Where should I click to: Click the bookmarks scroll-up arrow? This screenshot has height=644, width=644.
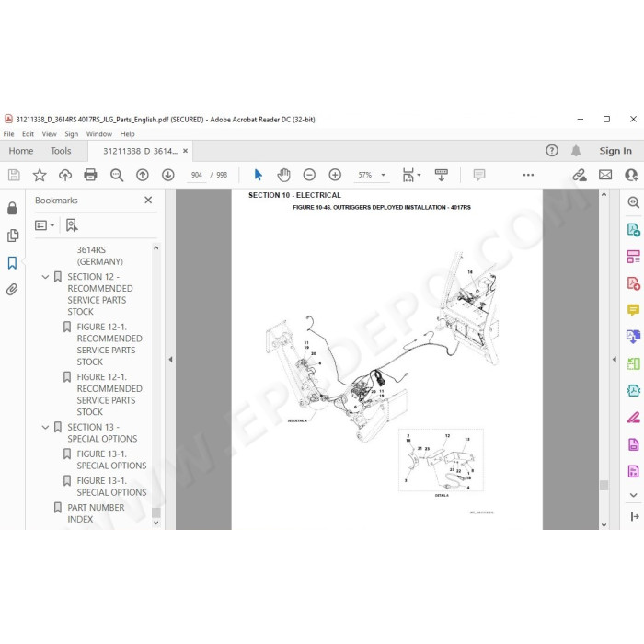click(x=155, y=248)
